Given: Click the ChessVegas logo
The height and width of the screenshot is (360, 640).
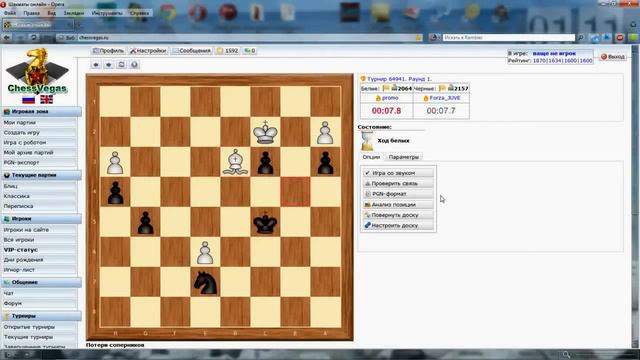Looking at the screenshot, I should click(x=37, y=71).
